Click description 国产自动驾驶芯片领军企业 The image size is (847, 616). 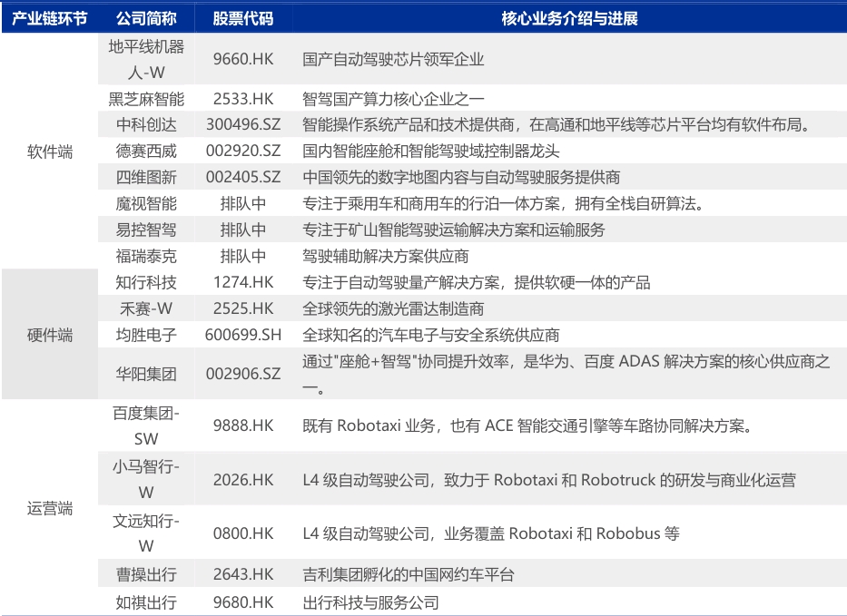pyautogui.click(x=393, y=59)
